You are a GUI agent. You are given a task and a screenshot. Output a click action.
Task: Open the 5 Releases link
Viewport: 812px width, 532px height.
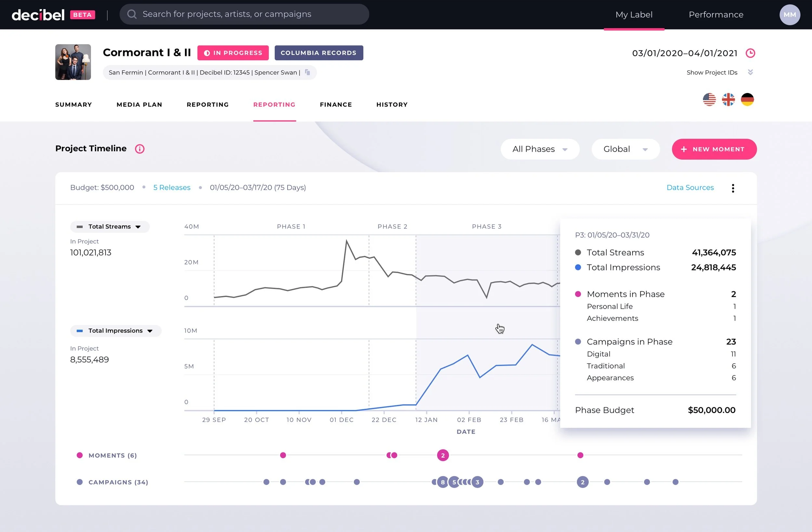pos(172,187)
